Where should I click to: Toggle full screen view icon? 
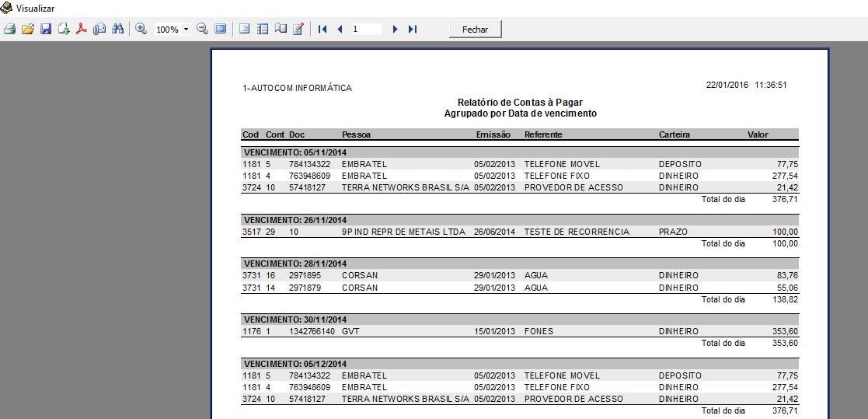click(x=221, y=29)
